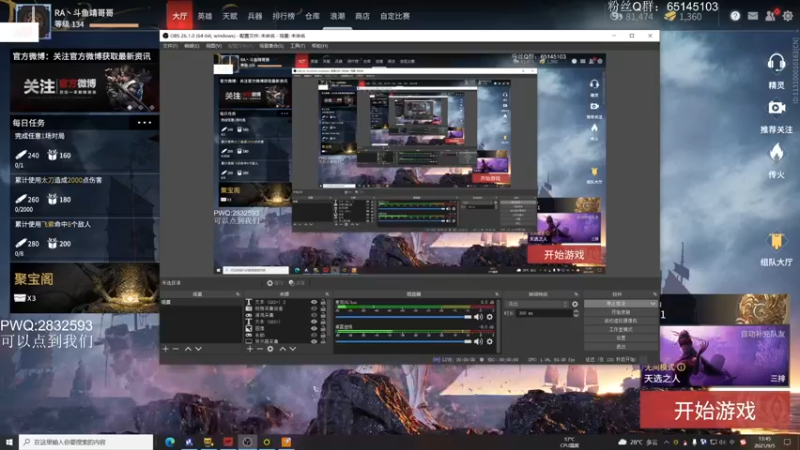This screenshot has width=800, height=450.
Task: Open the game settings gear icon
Action: click(x=788, y=16)
